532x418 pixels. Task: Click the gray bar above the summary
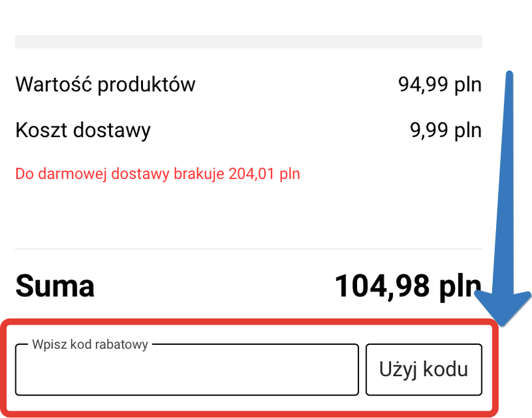[x=248, y=41]
